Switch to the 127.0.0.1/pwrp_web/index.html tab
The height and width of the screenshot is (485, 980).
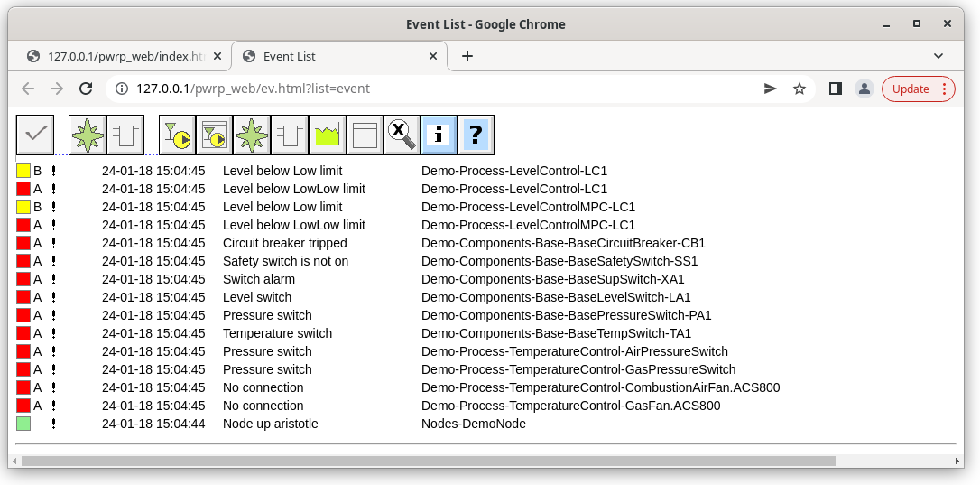[x=125, y=56]
